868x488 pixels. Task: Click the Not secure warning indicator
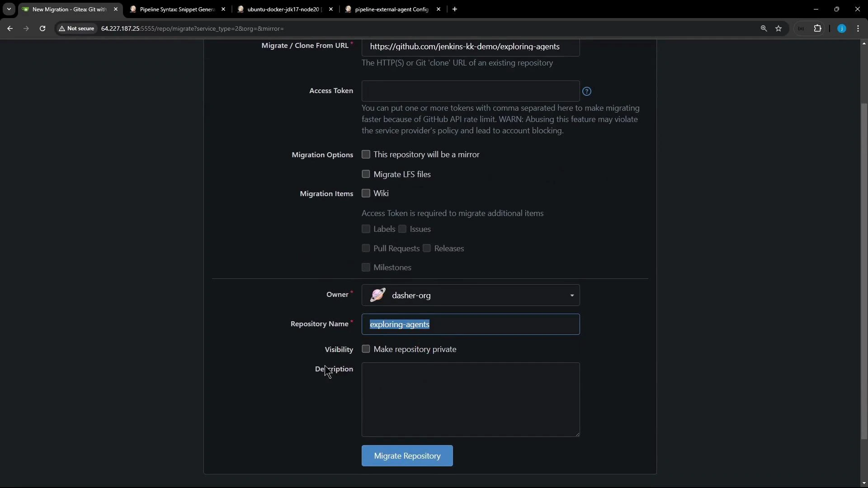click(76, 28)
